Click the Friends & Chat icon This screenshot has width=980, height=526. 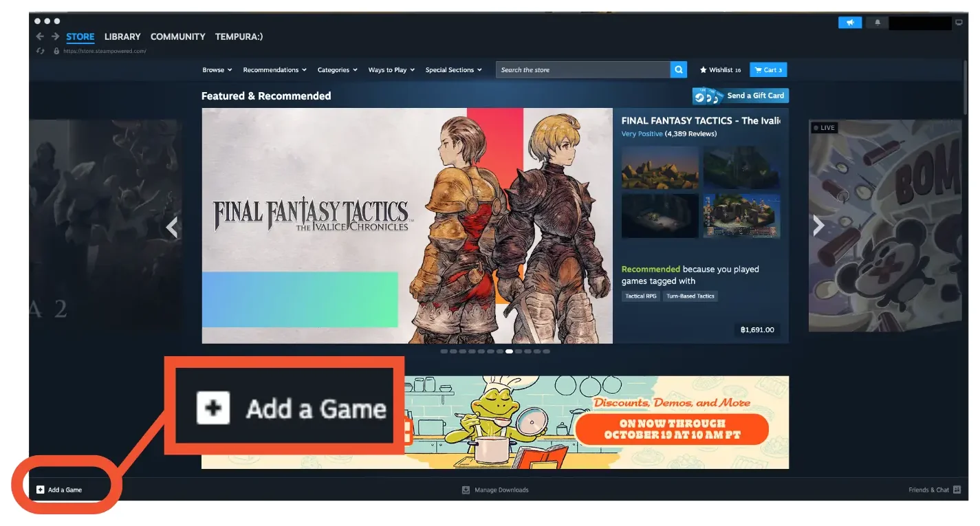(x=957, y=490)
